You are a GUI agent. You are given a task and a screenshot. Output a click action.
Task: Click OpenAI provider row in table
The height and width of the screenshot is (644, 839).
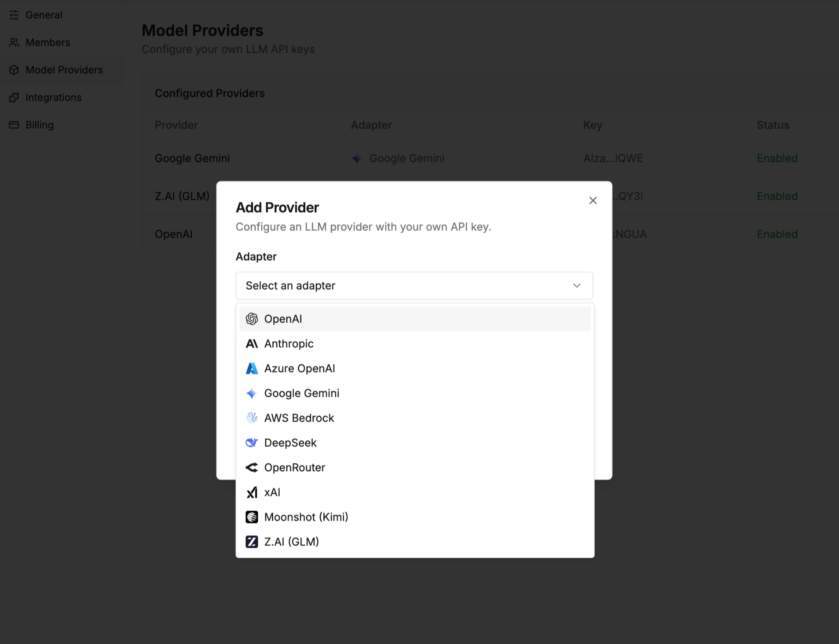[x=174, y=234]
